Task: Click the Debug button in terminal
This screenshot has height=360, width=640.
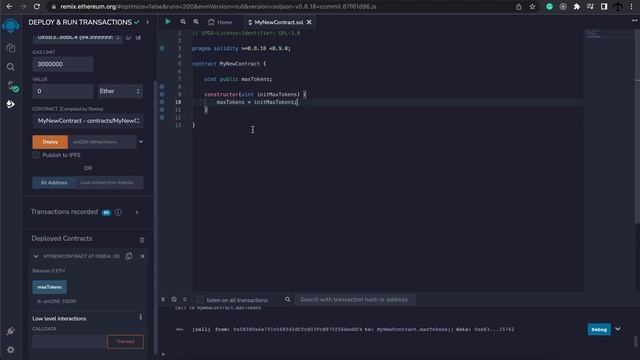Action: tap(599, 329)
